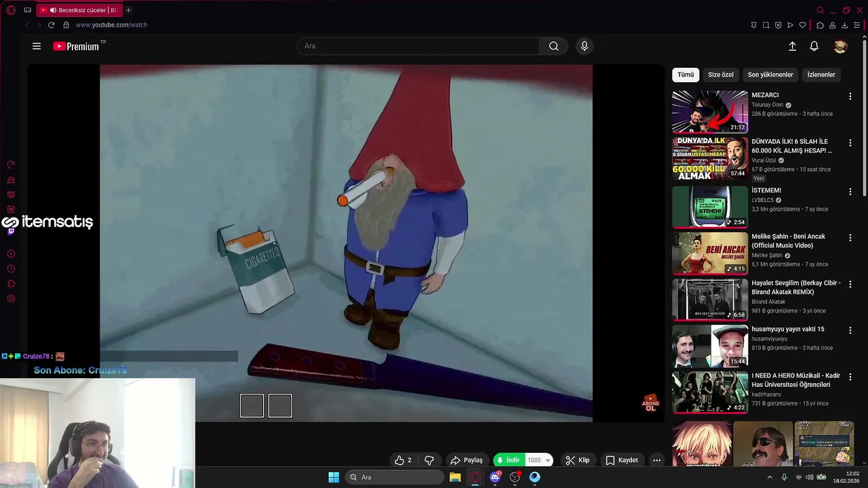Click the ABONE OL subscribe watermark
This screenshot has width=868, height=488.
point(650,403)
